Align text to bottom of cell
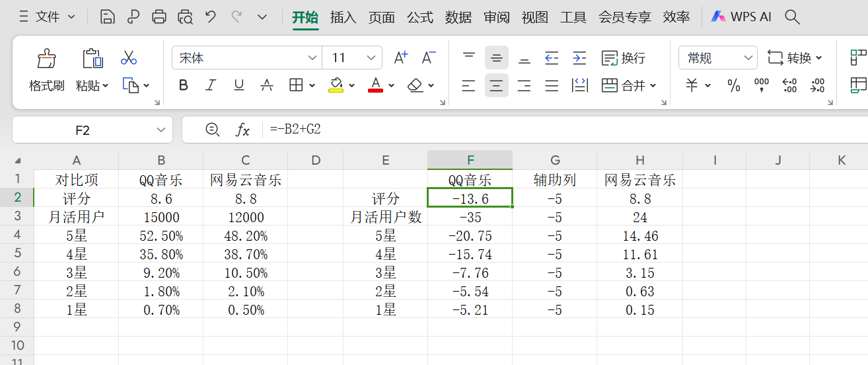868x365 pixels. point(524,58)
